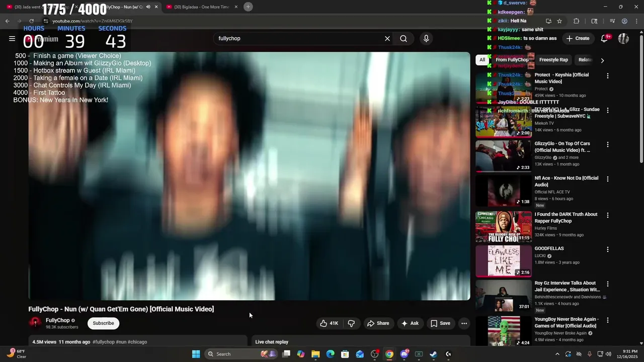Image resolution: width=644 pixels, height=362 pixels.
Task: Open the Windows Start menu
Action: point(196,354)
